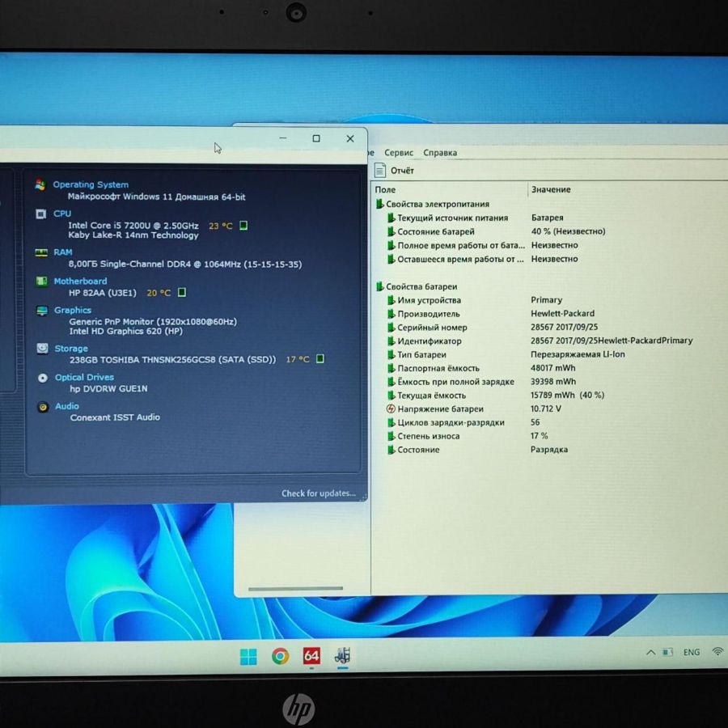Open Google Chrome from the taskbar
728x728 pixels.
coord(280,656)
